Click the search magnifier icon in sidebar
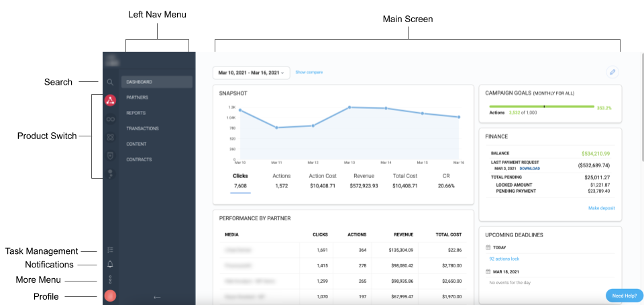Screen dimensions: 644x305 pyautogui.click(x=110, y=82)
